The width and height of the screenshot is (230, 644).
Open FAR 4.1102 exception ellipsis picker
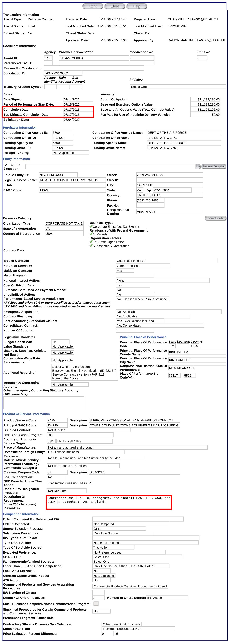point(198,166)
